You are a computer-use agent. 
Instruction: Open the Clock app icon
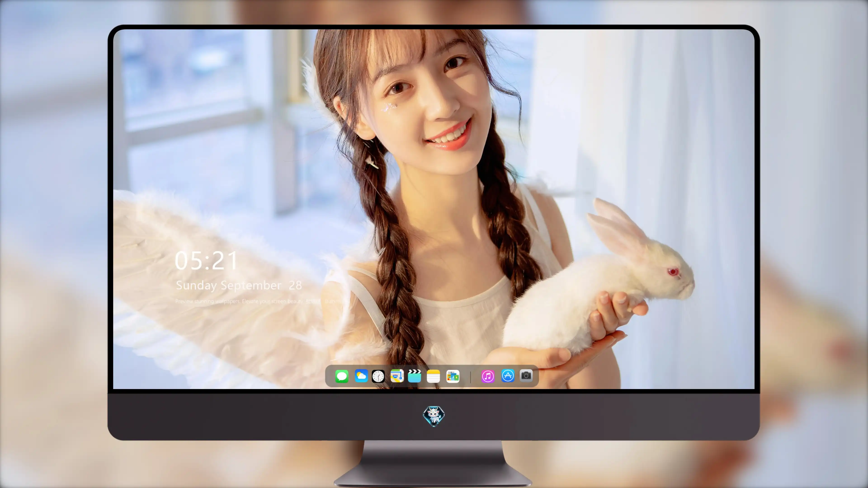(x=378, y=376)
